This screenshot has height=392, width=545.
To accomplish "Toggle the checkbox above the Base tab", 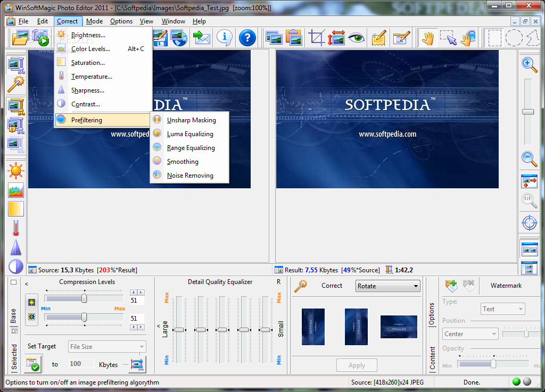I will (13, 282).
